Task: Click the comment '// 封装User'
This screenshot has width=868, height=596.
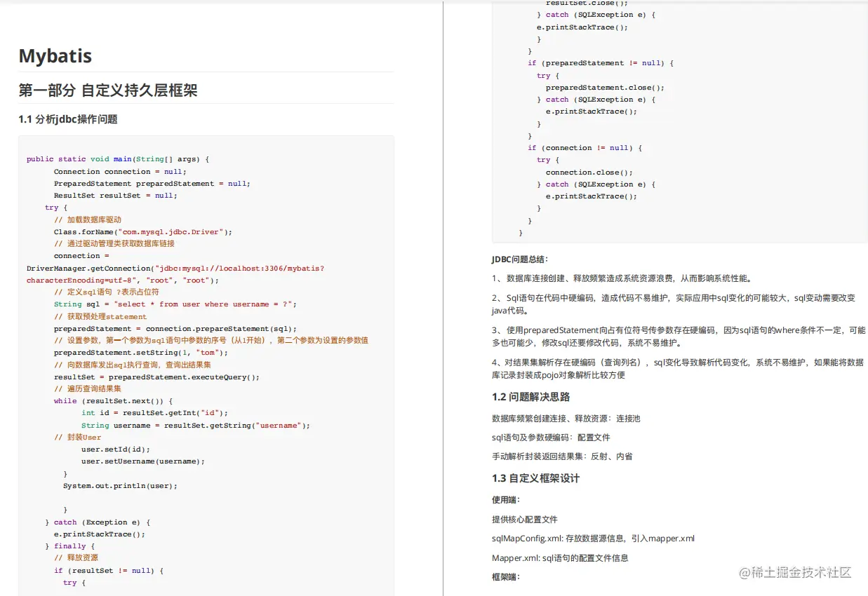Action: (78, 438)
